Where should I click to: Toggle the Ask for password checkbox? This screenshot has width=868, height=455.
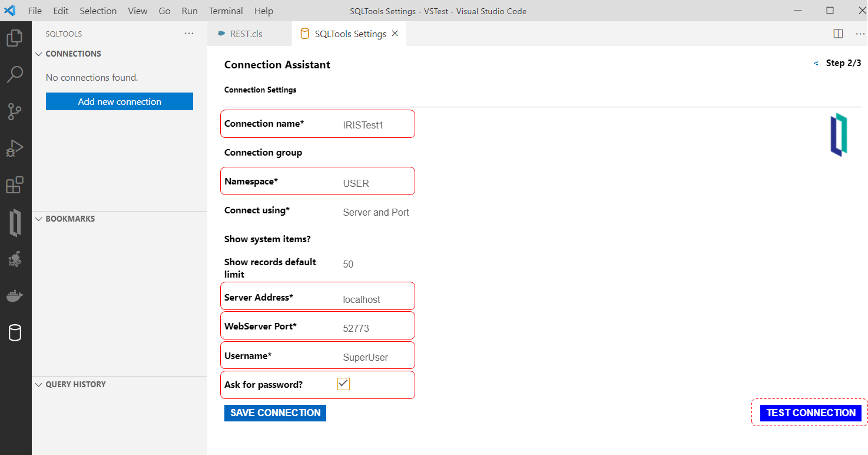tap(344, 384)
